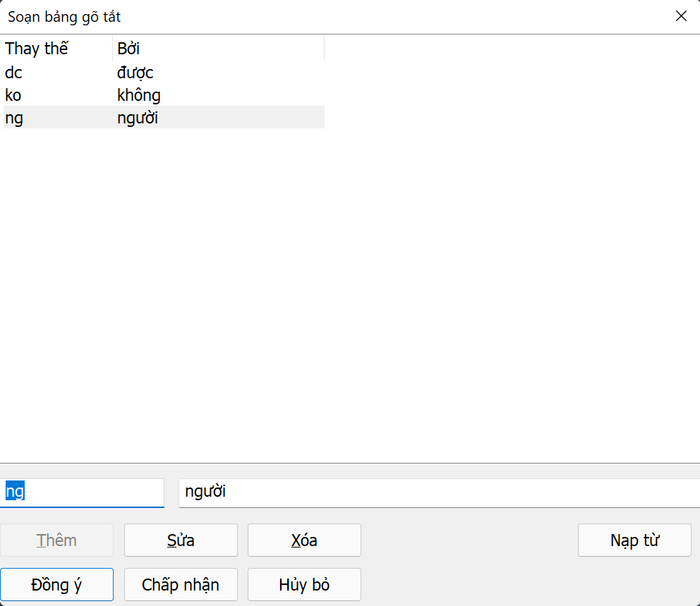Cancel with the Hủy bỏ button

tap(304, 585)
